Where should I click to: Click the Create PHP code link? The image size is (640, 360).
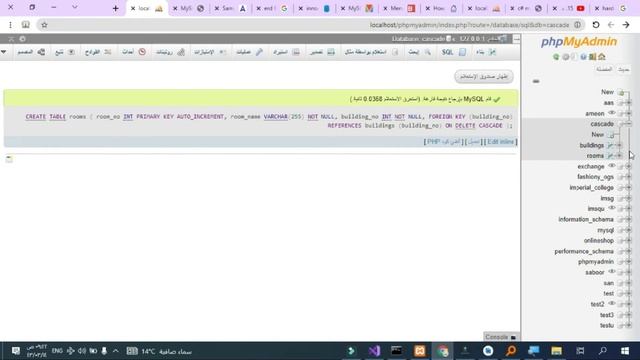pyautogui.click(x=443, y=142)
